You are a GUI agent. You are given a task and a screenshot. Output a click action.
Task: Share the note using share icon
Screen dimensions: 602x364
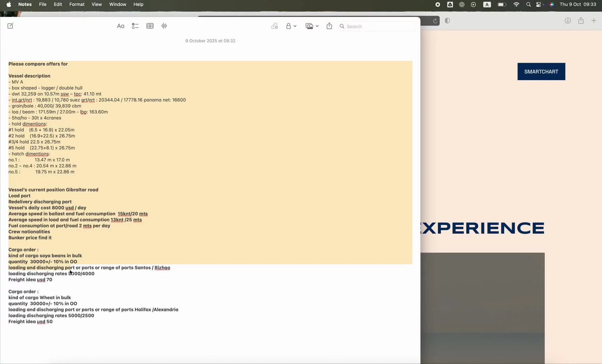coord(329,26)
